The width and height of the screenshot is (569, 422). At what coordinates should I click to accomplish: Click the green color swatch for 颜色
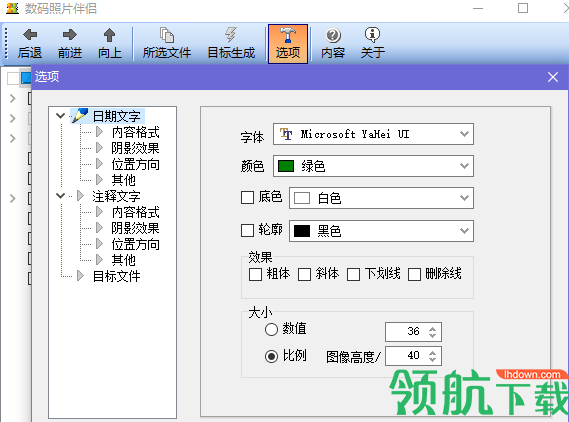click(286, 166)
